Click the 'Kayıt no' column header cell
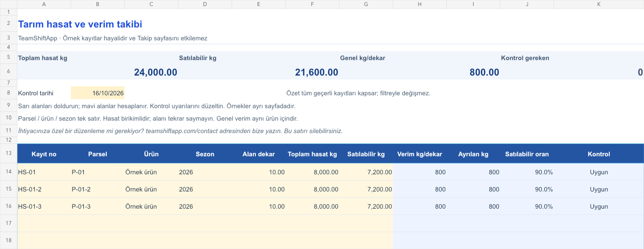 (44, 154)
